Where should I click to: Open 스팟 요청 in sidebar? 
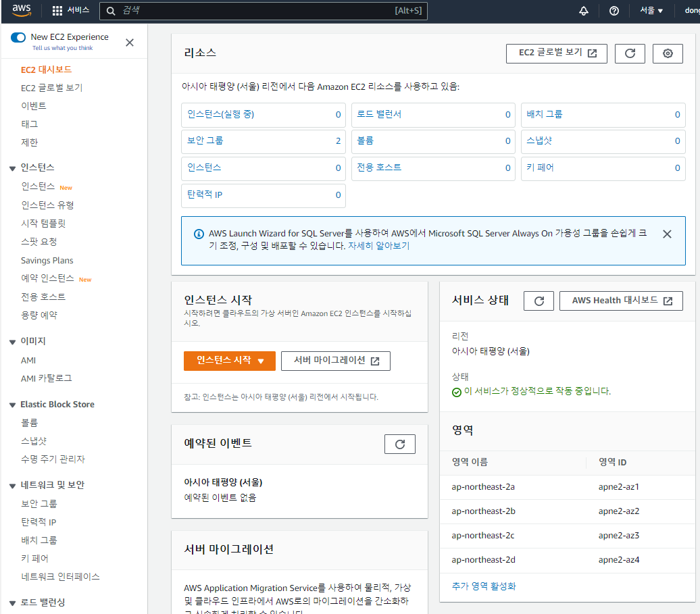(x=39, y=242)
